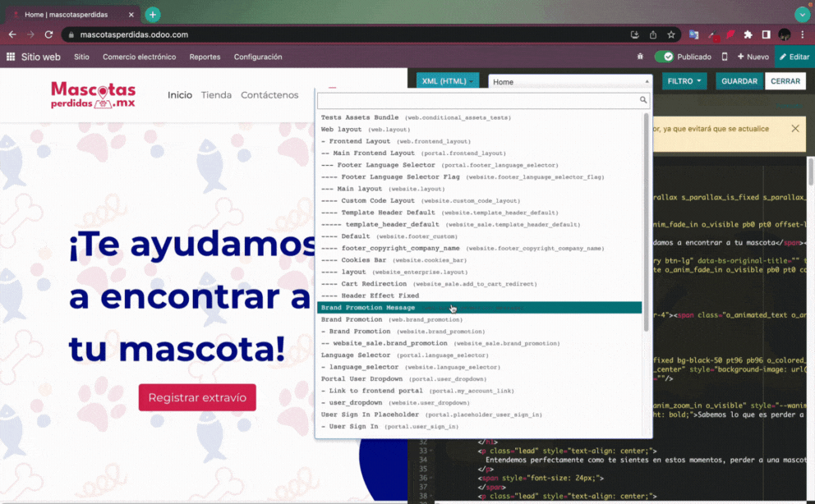Click the Editar button
This screenshot has height=504, width=815.
click(x=794, y=57)
